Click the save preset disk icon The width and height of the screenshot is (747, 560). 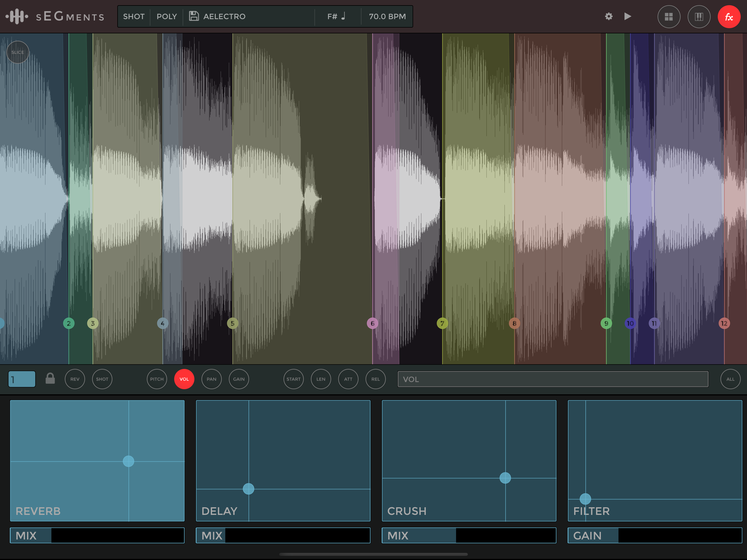click(194, 16)
